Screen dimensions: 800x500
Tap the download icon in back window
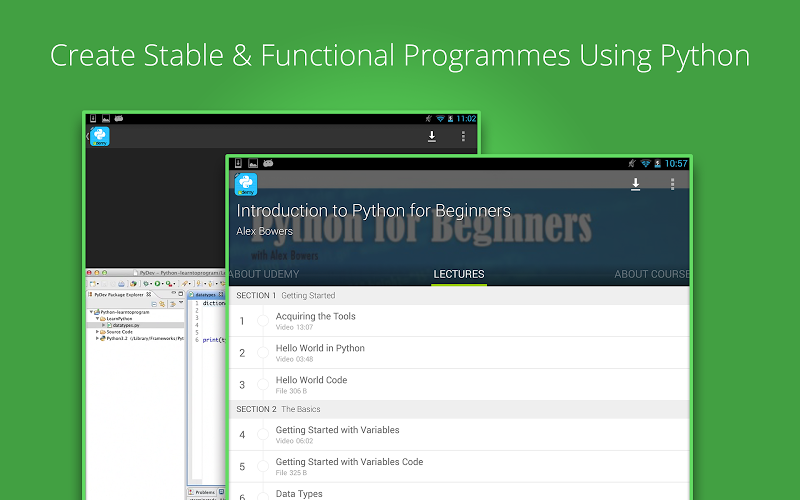tap(432, 137)
